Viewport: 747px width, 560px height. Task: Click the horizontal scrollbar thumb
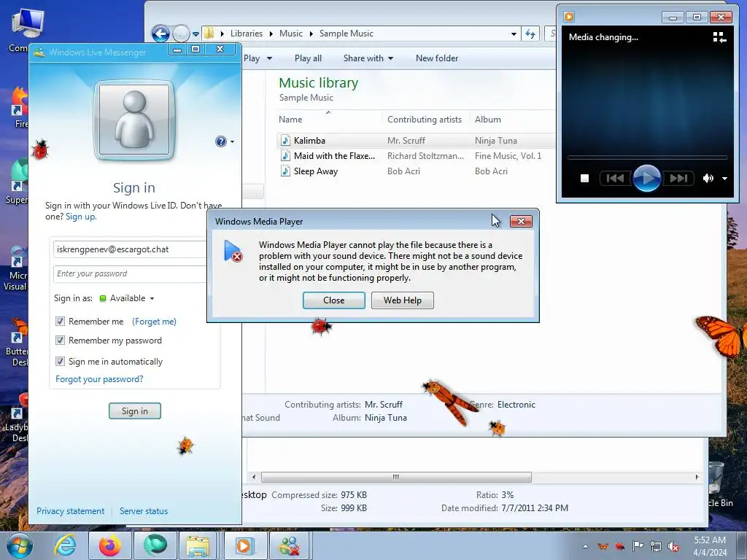pyautogui.click(x=396, y=477)
